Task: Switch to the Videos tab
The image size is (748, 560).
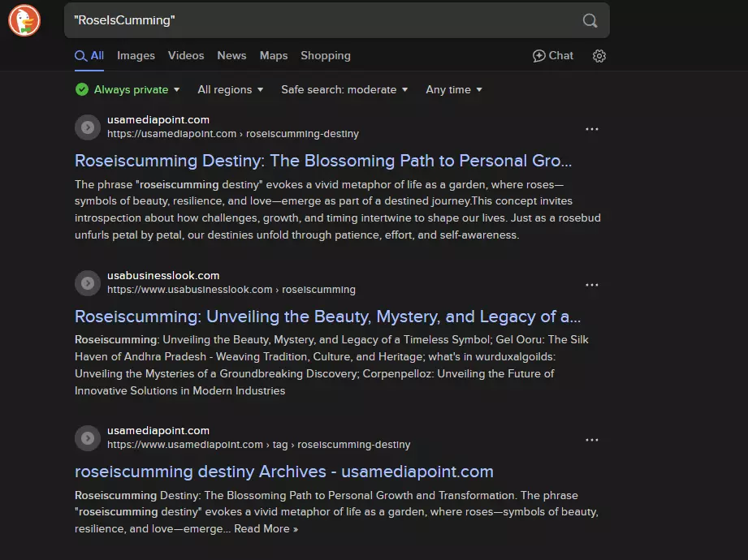Action: click(186, 56)
